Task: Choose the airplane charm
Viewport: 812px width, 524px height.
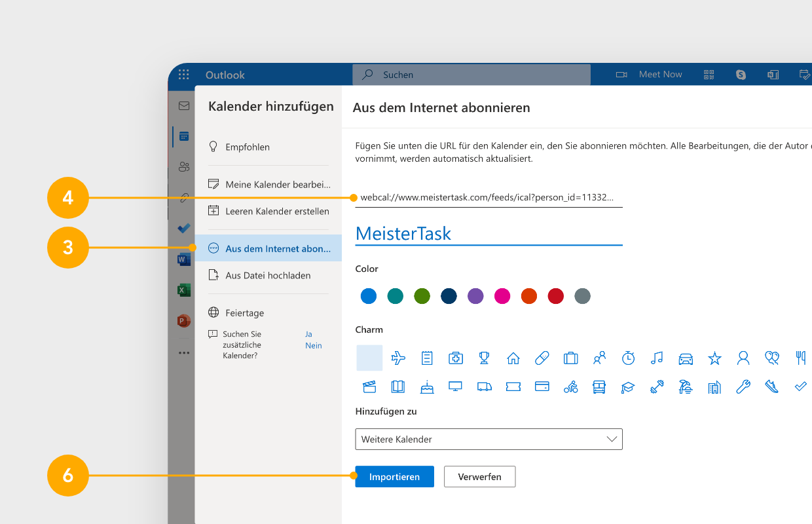Action: 398,358
